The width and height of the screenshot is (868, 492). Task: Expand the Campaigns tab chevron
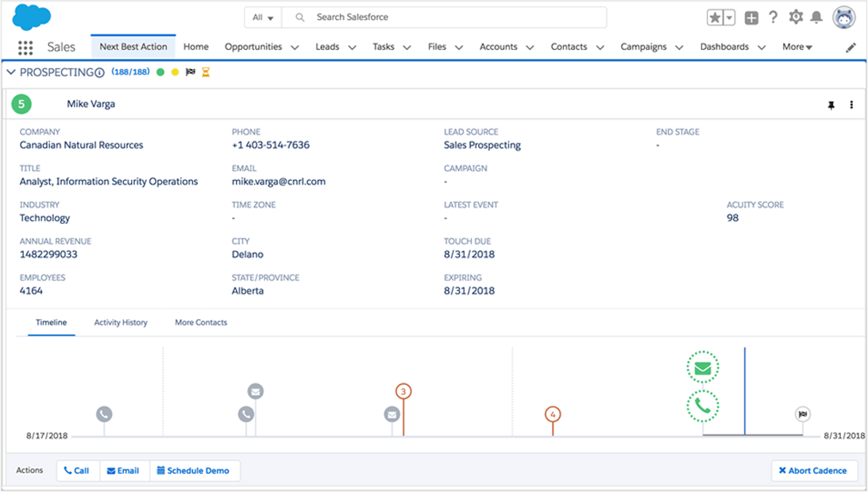(679, 48)
